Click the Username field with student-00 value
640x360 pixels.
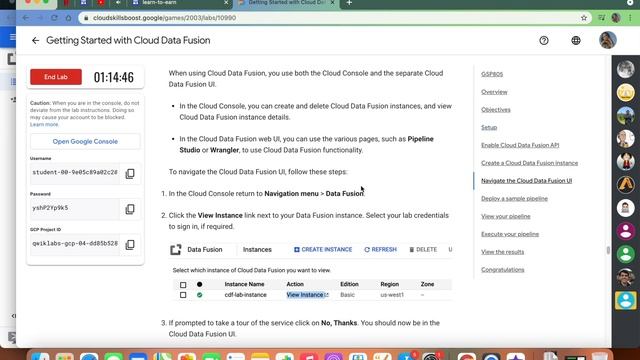75,173
